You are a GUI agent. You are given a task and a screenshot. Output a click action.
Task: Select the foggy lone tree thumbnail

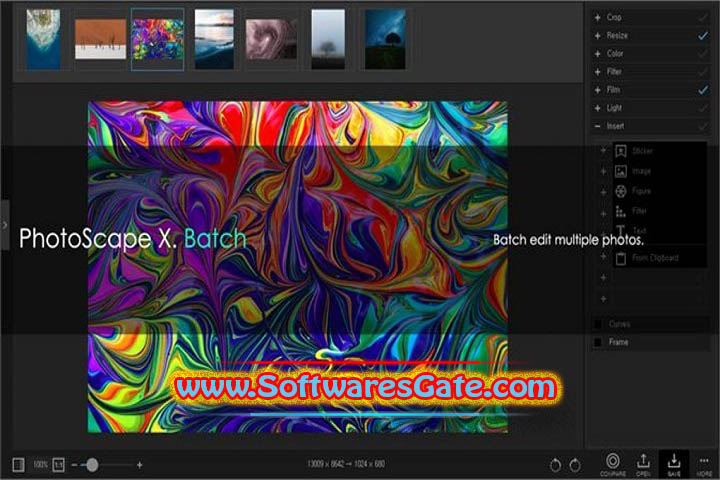(328, 40)
